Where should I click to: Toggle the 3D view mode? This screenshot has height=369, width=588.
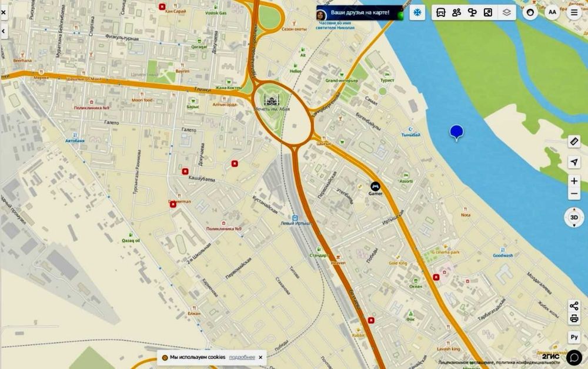pos(574,217)
